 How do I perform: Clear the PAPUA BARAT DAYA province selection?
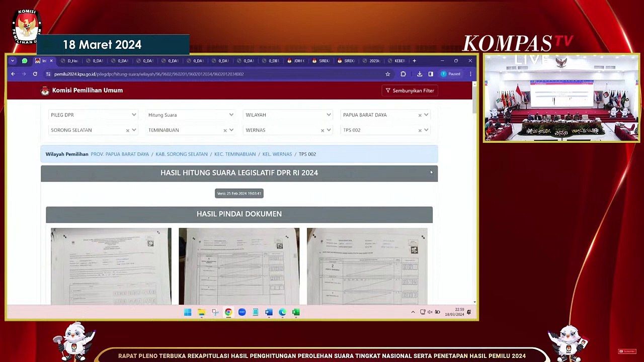(420, 115)
